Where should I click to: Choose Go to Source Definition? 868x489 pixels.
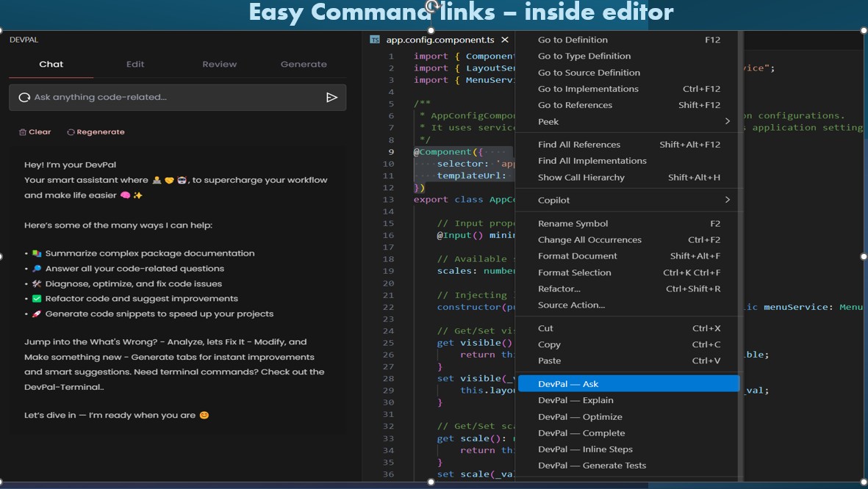coord(629,73)
